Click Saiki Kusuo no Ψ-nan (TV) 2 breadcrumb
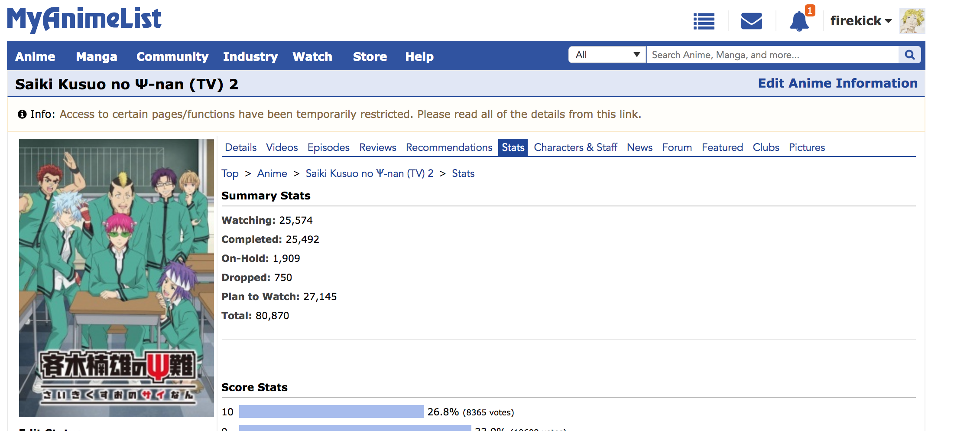Image resolution: width=980 pixels, height=431 pixels. (x=369, y=173)
